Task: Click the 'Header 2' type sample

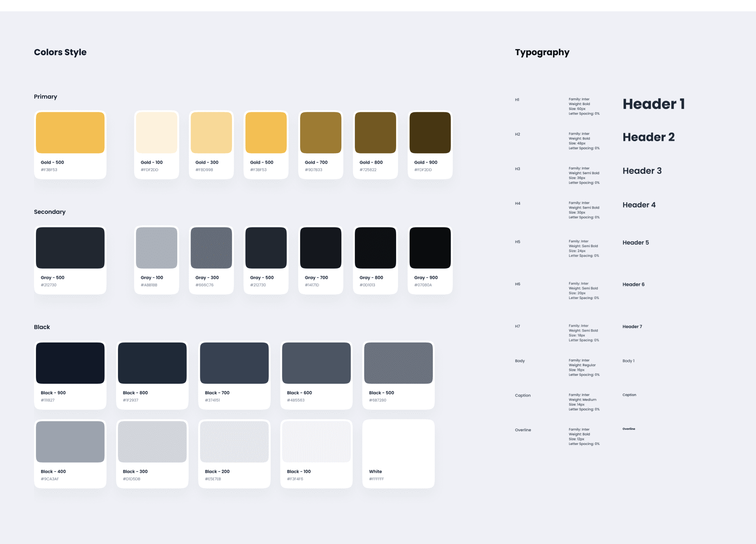Action: click(x=648, y=137)
